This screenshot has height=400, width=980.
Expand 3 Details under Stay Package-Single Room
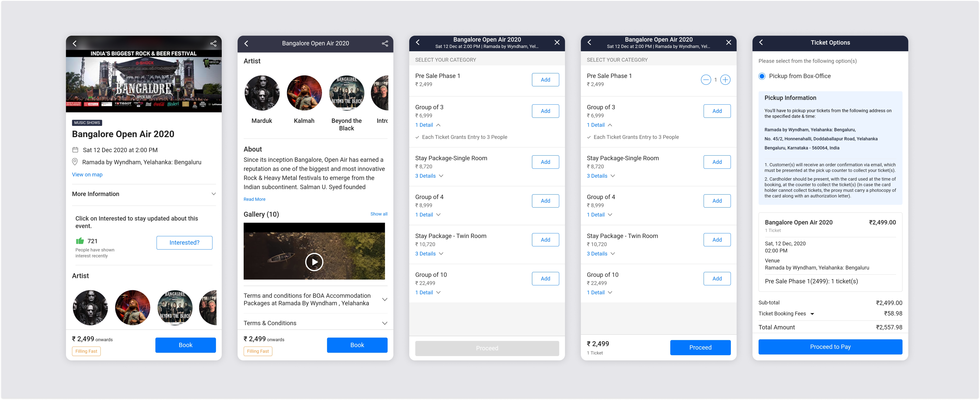(429, 176)
